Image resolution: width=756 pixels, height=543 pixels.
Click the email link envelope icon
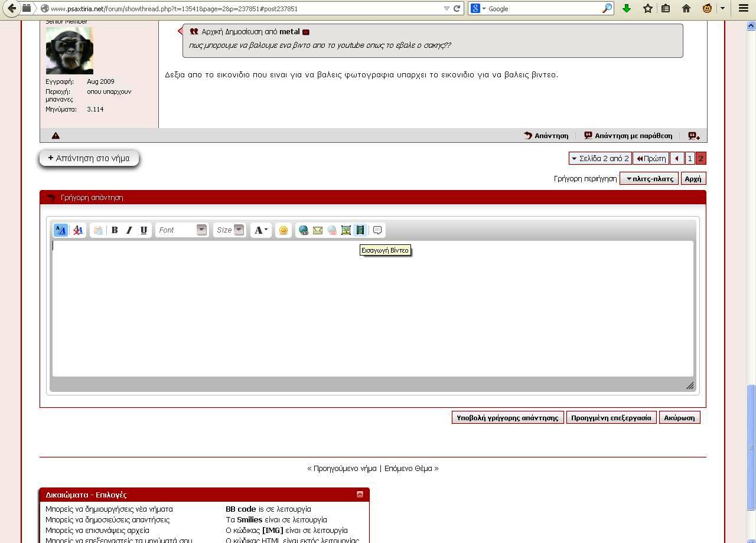tap(318, 230)
